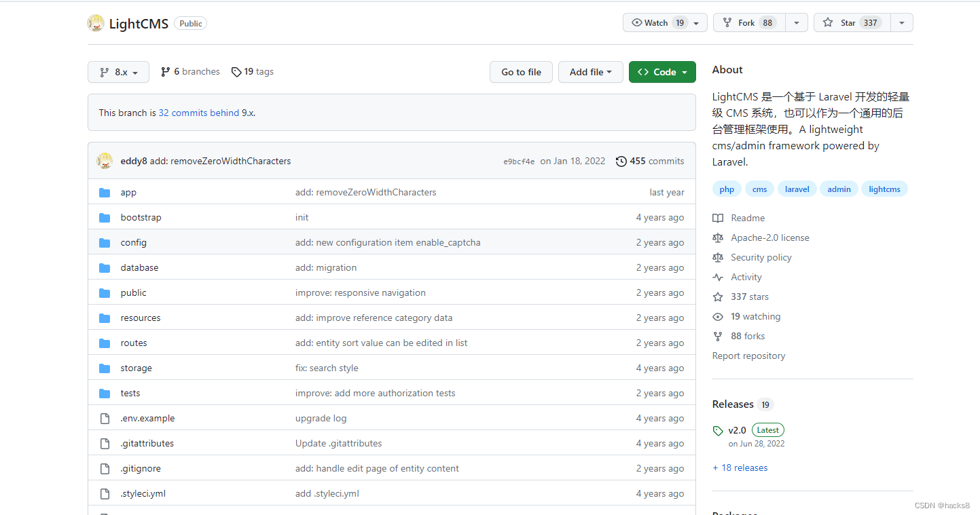Select the admin topic tag
This screenshot has height=515, width=980.
pyautogui.click(x=839, y=189)
